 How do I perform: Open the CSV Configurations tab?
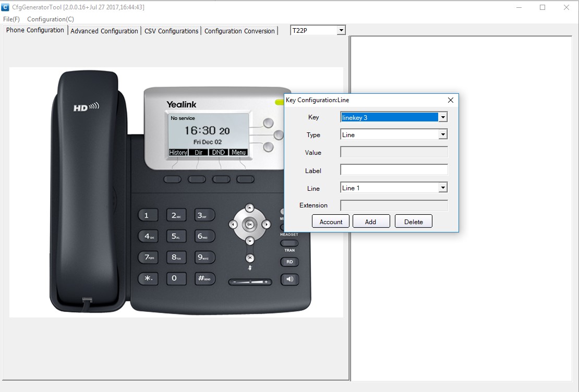[171, 31]
